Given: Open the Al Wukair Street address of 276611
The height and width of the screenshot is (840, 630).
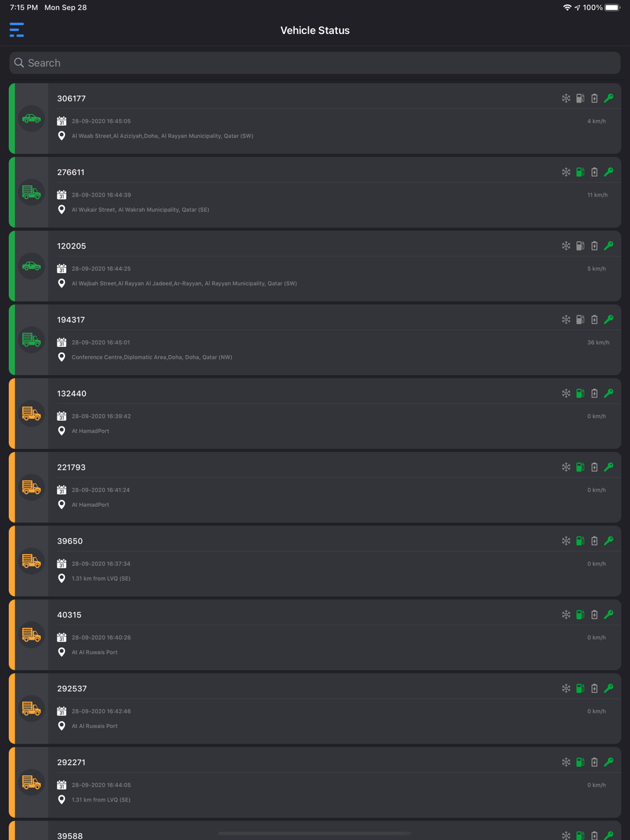Looking at the screenshot, I should 140,210.
